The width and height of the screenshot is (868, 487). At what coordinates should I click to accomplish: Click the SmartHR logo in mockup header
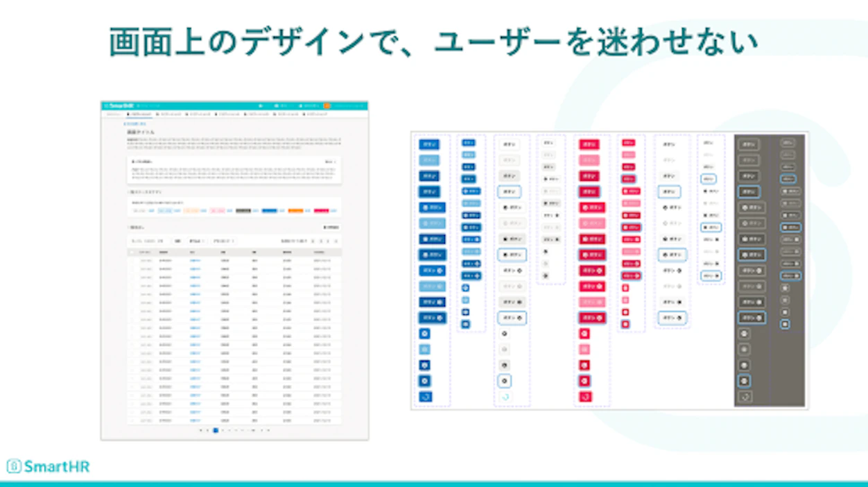[x=119, y=106]
